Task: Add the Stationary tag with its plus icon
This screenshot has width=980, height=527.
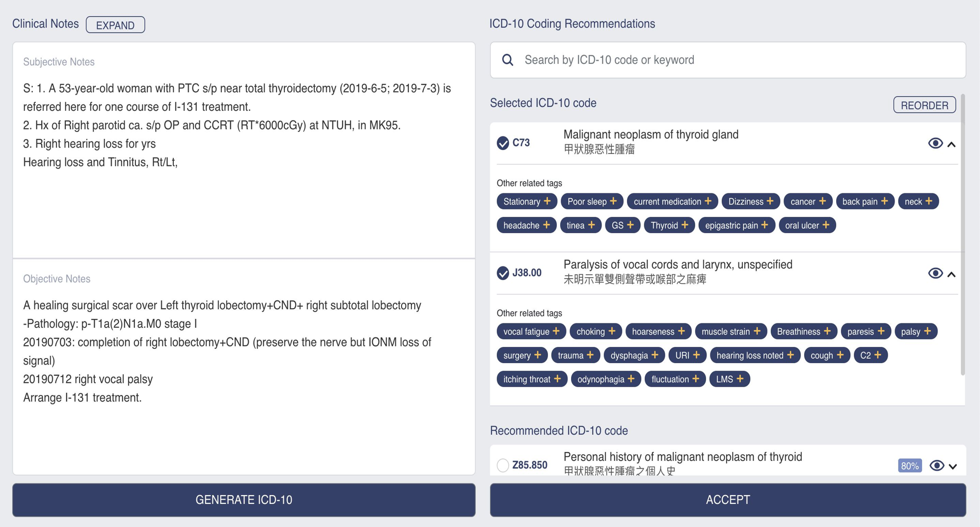Action: click(547, 201)
